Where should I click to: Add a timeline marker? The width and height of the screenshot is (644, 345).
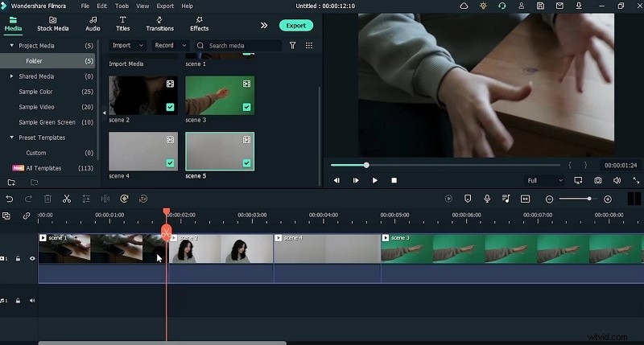click(x=468, y=199)
